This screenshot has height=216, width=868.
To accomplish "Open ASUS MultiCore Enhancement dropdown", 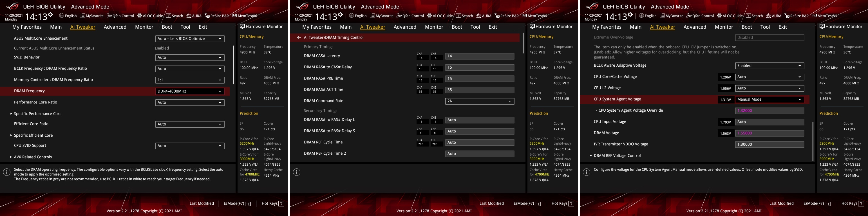I will [190, 39].
